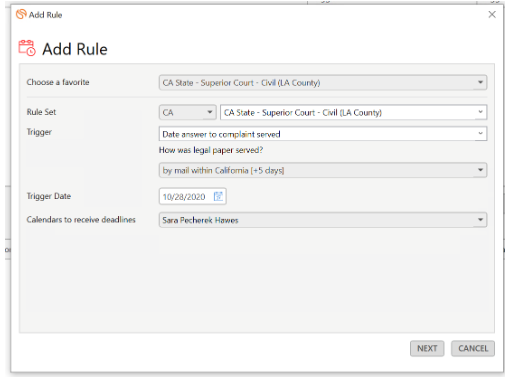Click the red calendar-clock icon beside Add Rule heading
Viewport: 513px width, 380px height.
(27, 48)
